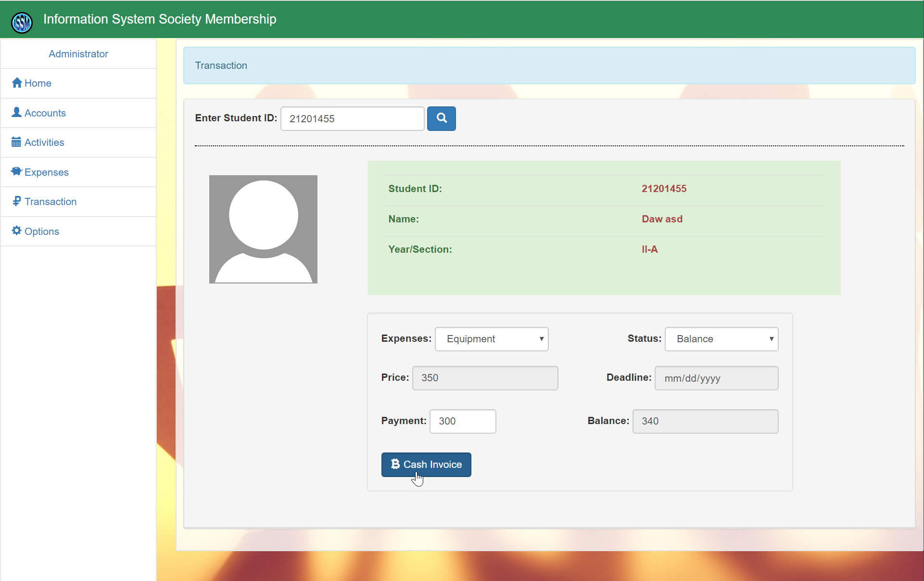Click the Transaction ruble icon
924x581 pixels.
coord(17,201)
